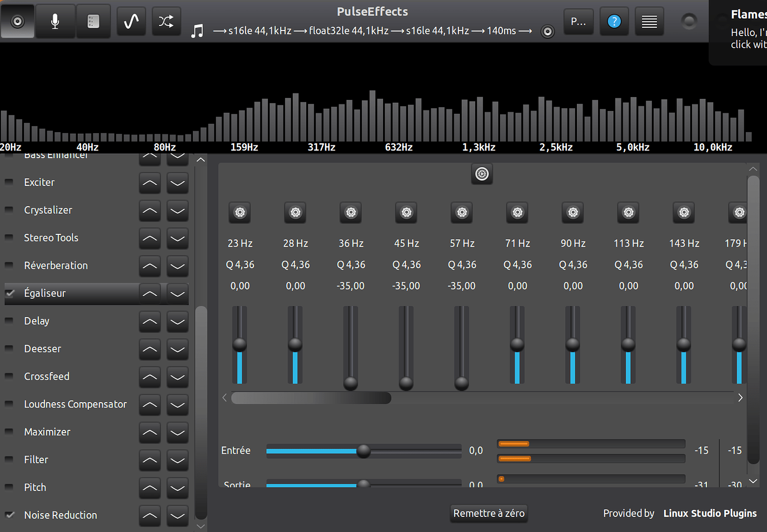This screenshot has width=767, height=532.
Task: Move Exciter up in the effects order
Action: pos(150,183)
